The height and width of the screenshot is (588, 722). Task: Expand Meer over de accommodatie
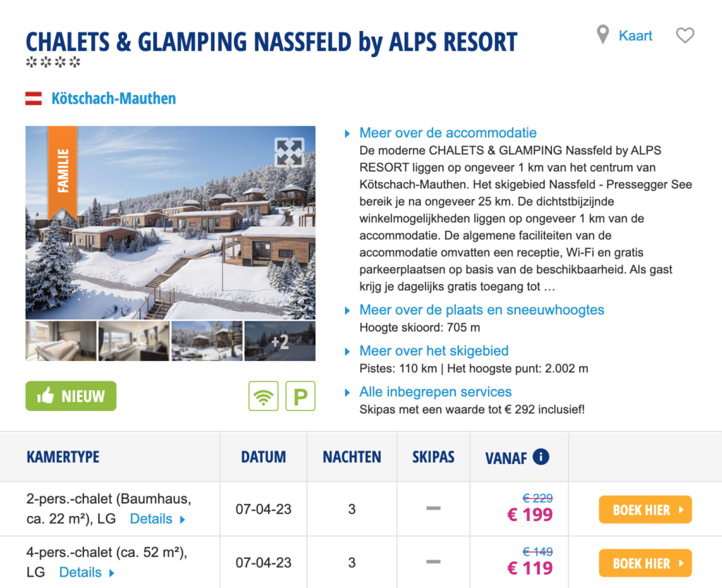point(448,133)
